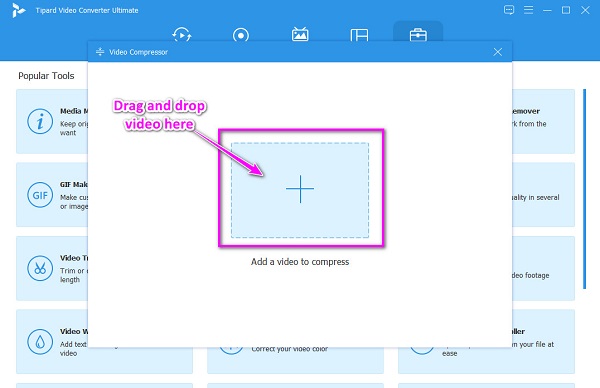Open the Video Watermark droplet icon

[x=40, y=342]
